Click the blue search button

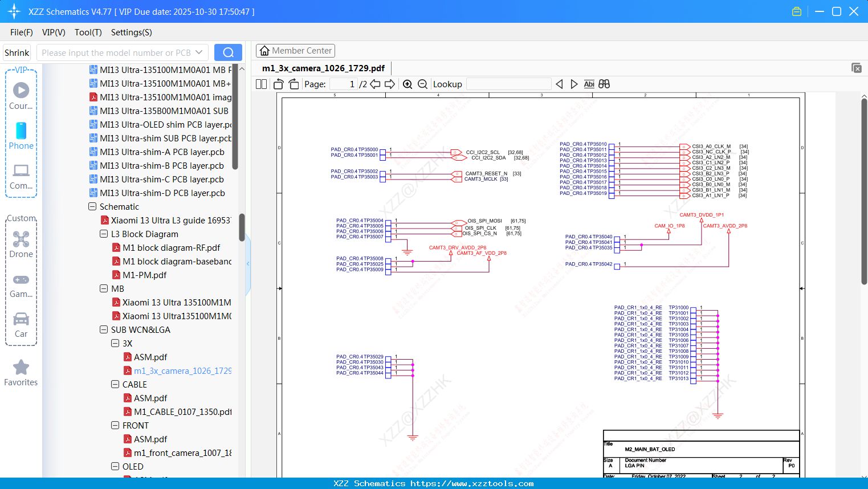[x=228, y=52]
